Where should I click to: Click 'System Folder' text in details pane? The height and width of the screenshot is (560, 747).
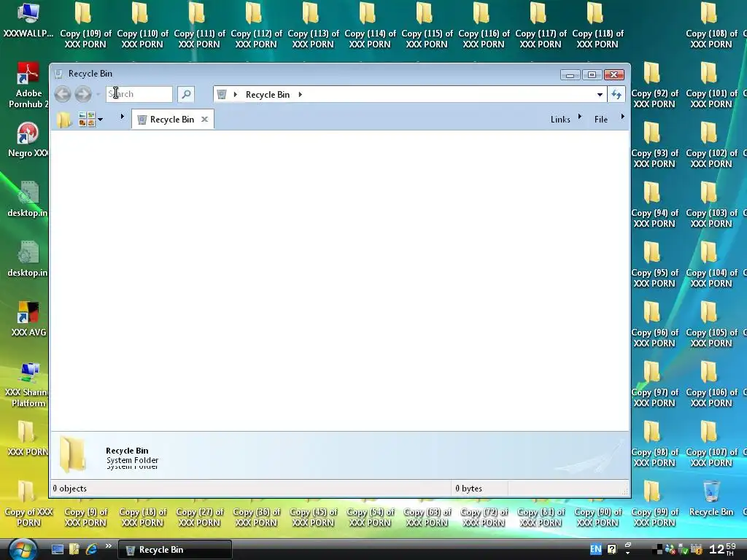[x=133, y=460]
